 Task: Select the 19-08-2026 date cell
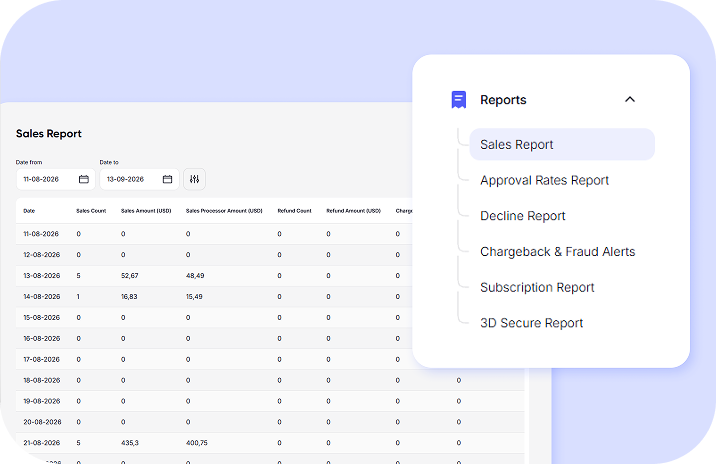[42, 401]
